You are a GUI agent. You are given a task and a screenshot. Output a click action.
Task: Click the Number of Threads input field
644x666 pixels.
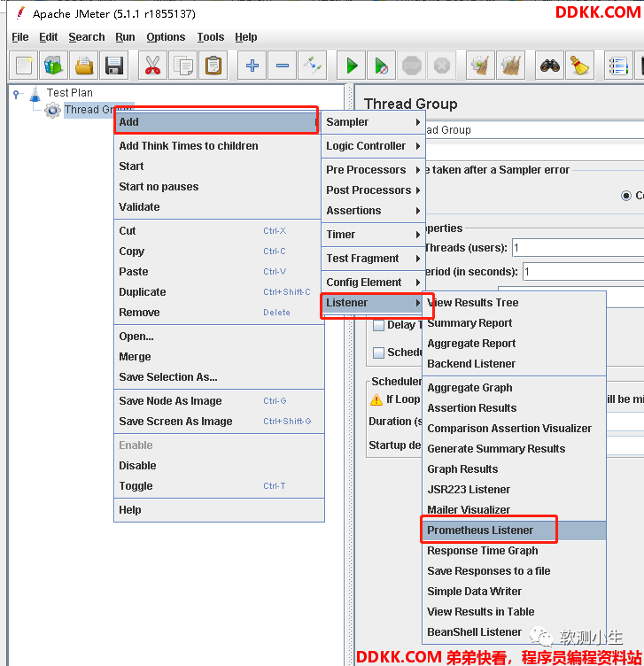pos(578,248)
